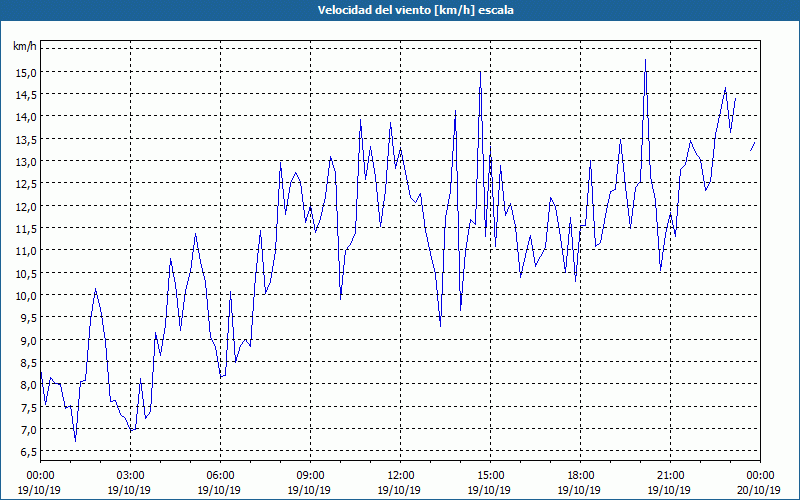800x500 pixels.
Task: Select the 10,5 y-axis value
Action: pyautogui.click(x=27, y=273)
